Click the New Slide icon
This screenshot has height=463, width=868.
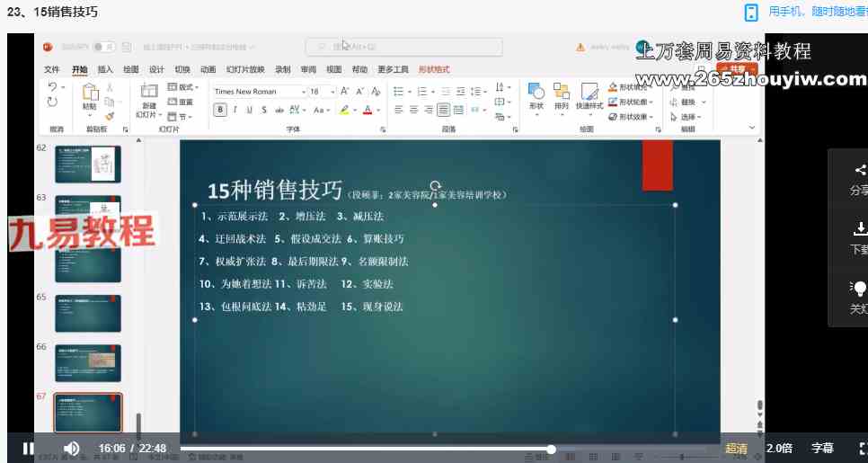pos(149,91)
